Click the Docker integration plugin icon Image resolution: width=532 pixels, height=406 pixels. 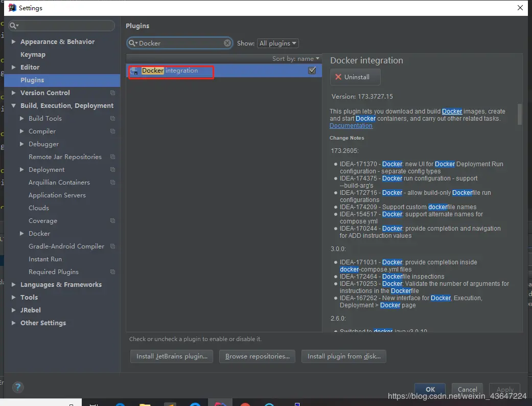[x=134, y=71]
